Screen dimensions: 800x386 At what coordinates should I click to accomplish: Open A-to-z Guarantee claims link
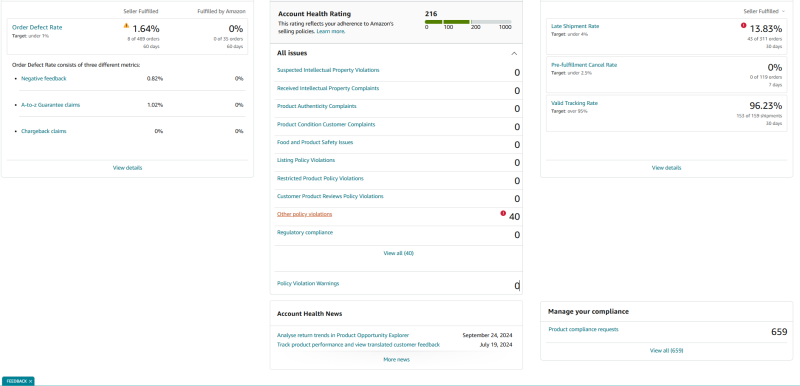click(51, 105)
